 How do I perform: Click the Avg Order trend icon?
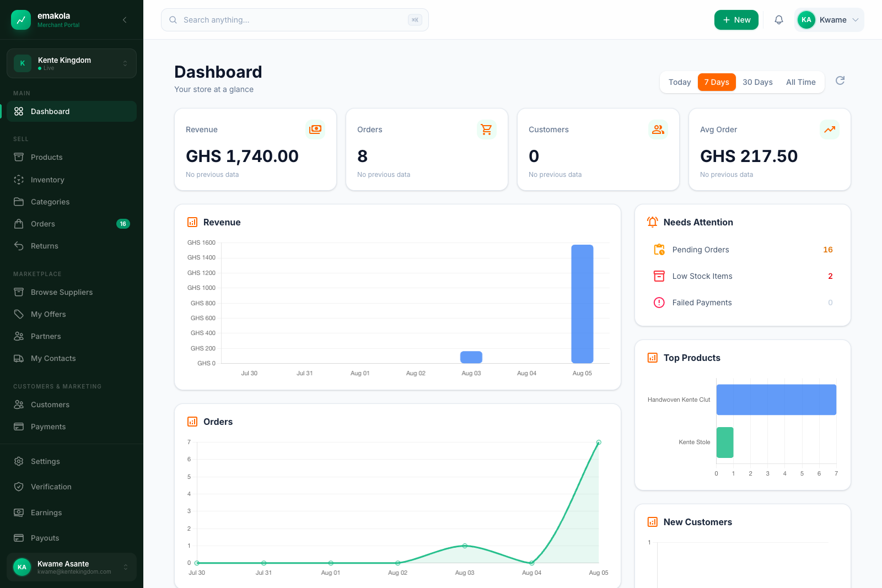(x=830, y=130)
